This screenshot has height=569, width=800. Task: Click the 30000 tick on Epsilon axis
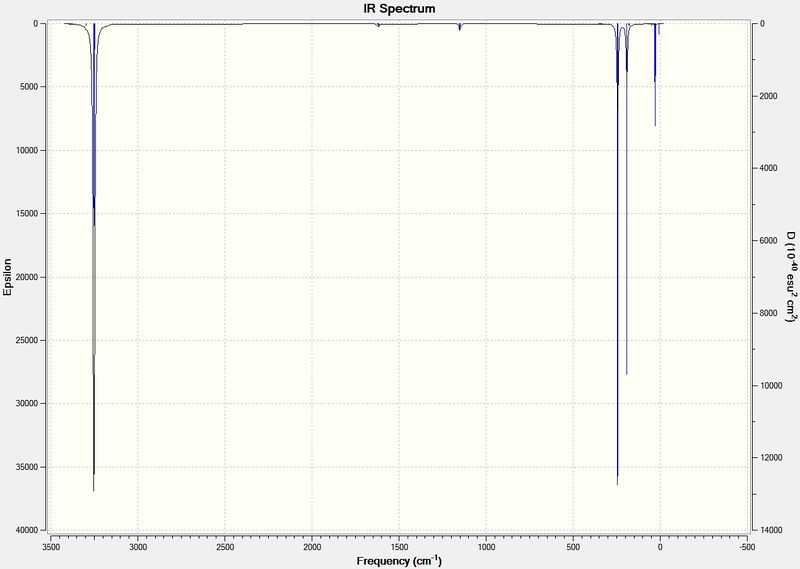point(26,404)
